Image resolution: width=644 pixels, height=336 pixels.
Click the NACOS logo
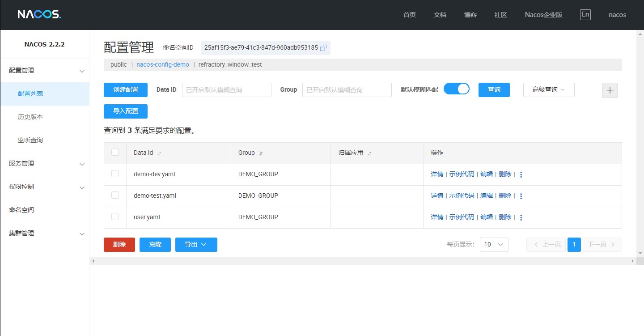click(39, 14)
